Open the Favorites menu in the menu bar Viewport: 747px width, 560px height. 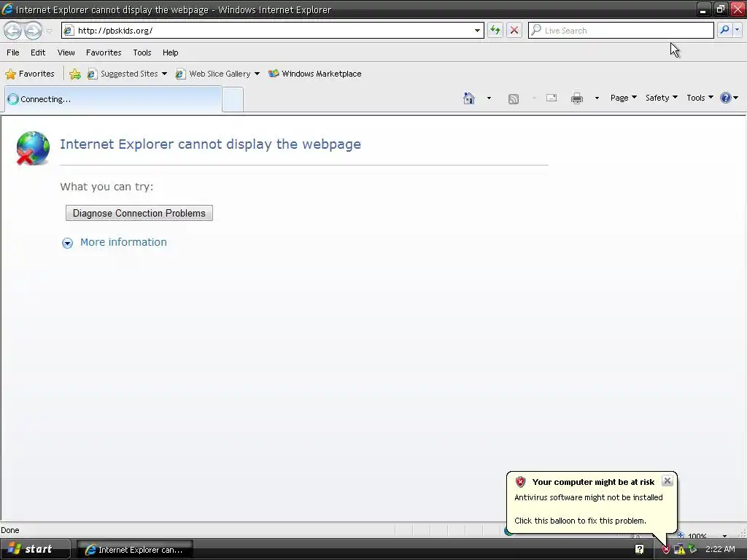tap(104, 52)
